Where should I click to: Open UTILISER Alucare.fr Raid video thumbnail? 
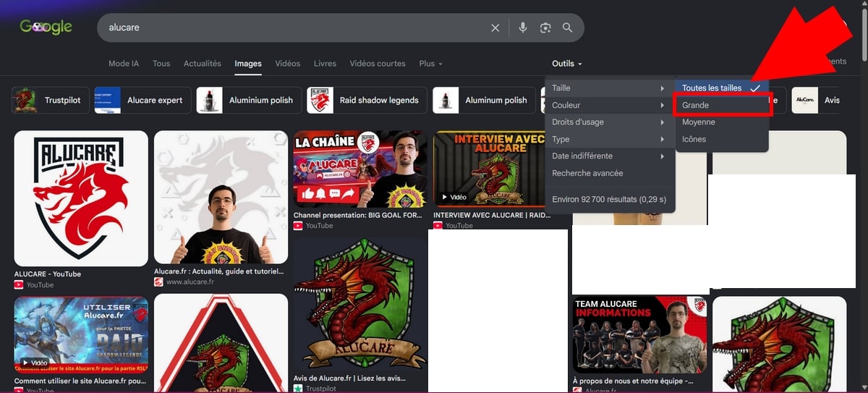[81, 334]
